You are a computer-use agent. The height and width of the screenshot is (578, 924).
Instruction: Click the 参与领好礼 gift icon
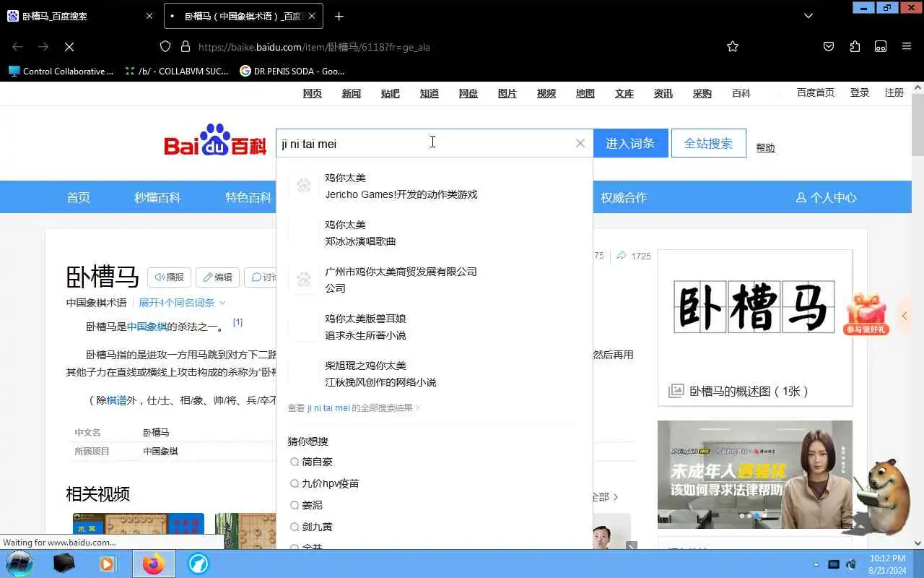866,314
